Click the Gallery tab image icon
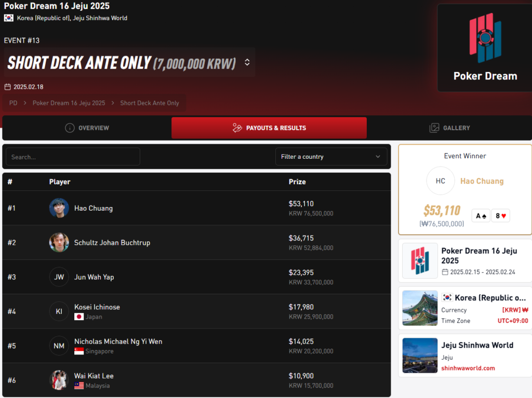 click(434, 128)
